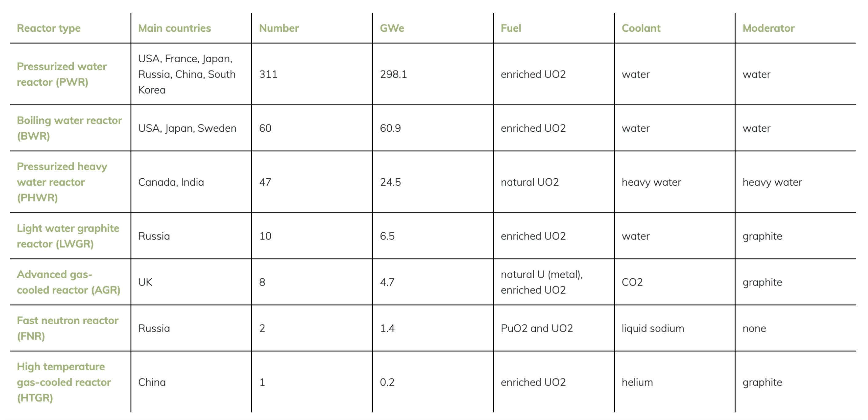Select Fast neutron reactor (FNR) label
The image size is (868, 420).
[x=67, y=328]
